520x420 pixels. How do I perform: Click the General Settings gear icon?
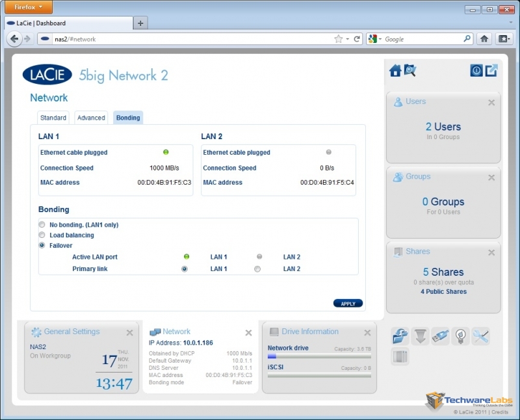36,332
